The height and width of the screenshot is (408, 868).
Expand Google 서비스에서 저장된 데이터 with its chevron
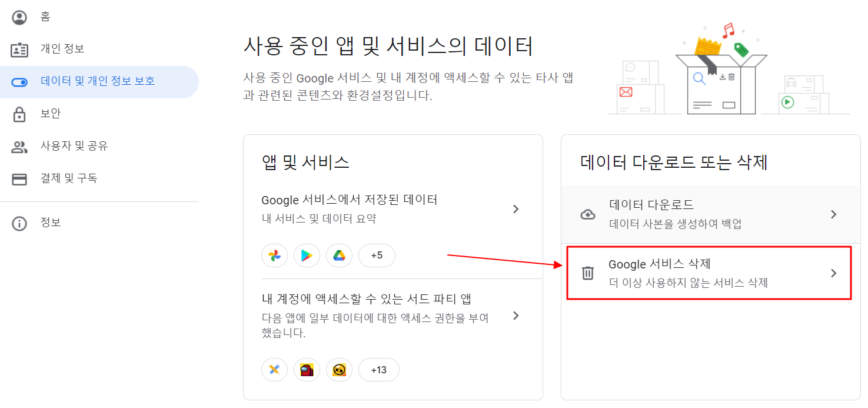tap(516, 209)
